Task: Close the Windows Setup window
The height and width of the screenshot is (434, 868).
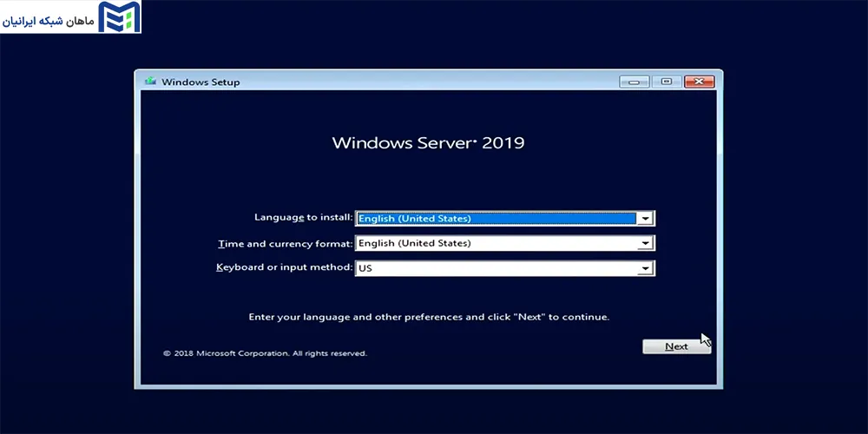Action: point(699,82)
